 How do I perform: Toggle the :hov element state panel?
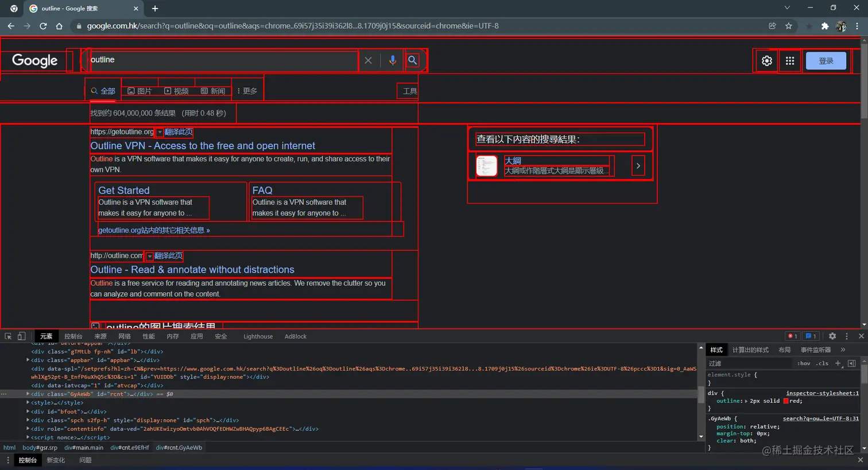[x=804, y=363]
